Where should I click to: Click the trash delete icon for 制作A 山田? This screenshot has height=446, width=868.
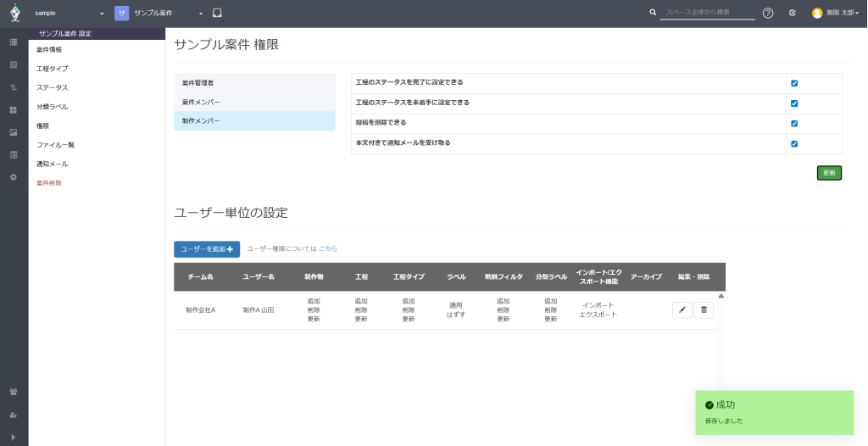coord(704,310)
